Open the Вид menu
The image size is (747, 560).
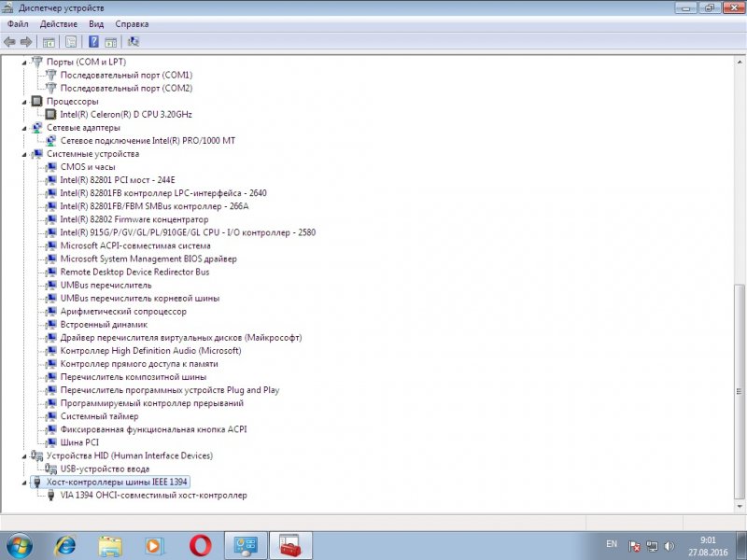click(96, 23)
